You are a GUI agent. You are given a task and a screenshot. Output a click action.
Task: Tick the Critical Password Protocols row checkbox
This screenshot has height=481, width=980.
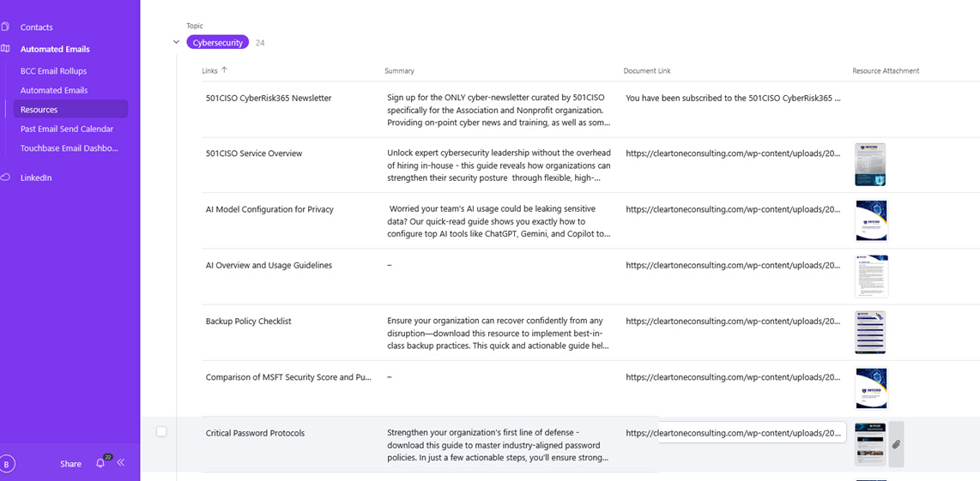pos(161,432)
